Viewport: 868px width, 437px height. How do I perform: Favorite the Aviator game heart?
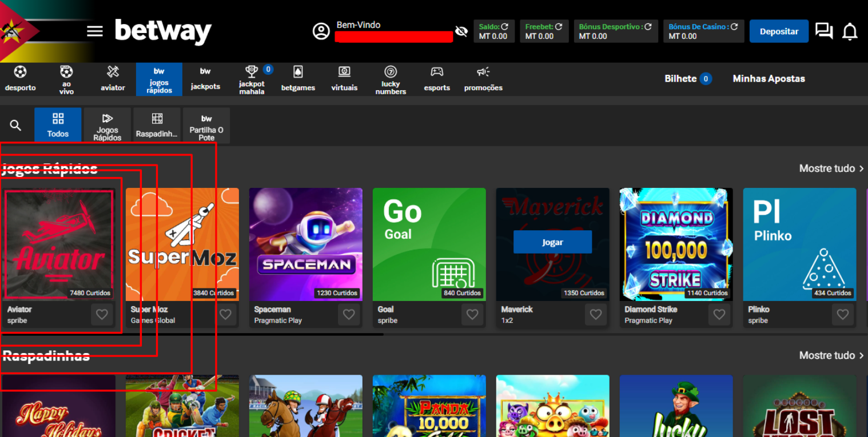(x=102, y=314)
